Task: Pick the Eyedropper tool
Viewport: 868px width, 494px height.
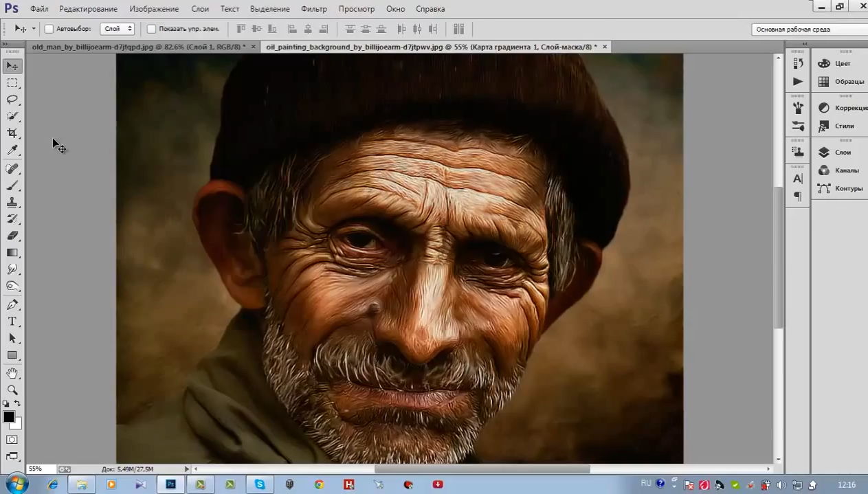Action: point(12,150)
